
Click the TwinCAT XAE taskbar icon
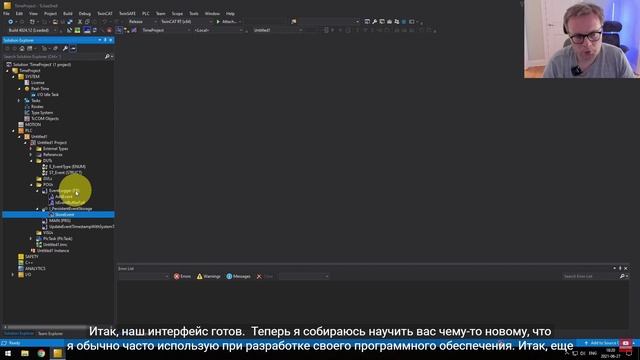58,353
